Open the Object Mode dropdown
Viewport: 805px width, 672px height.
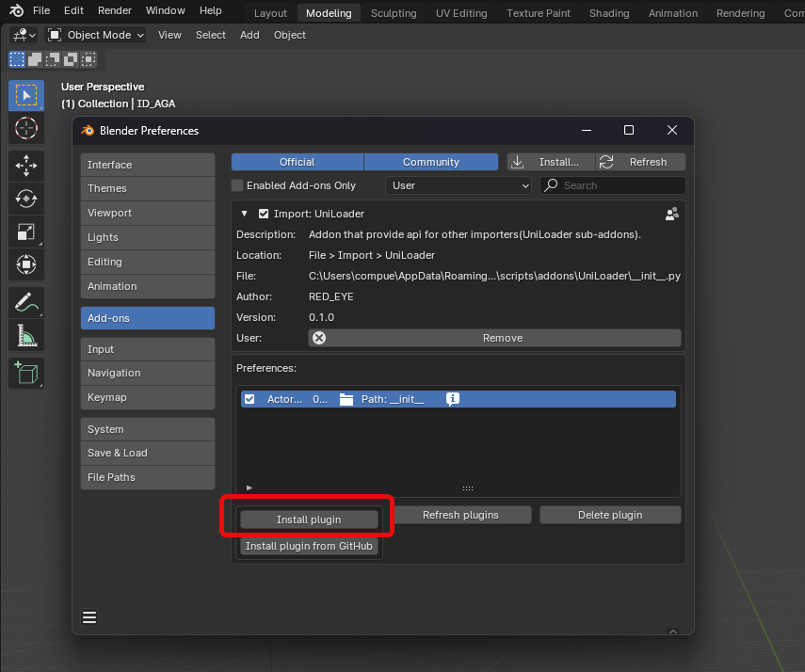95,35
